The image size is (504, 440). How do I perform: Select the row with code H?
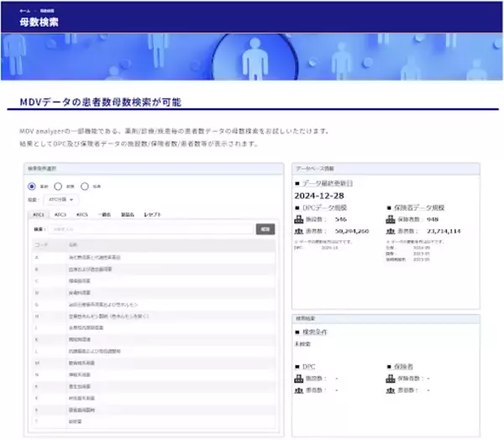coord(154,317)
